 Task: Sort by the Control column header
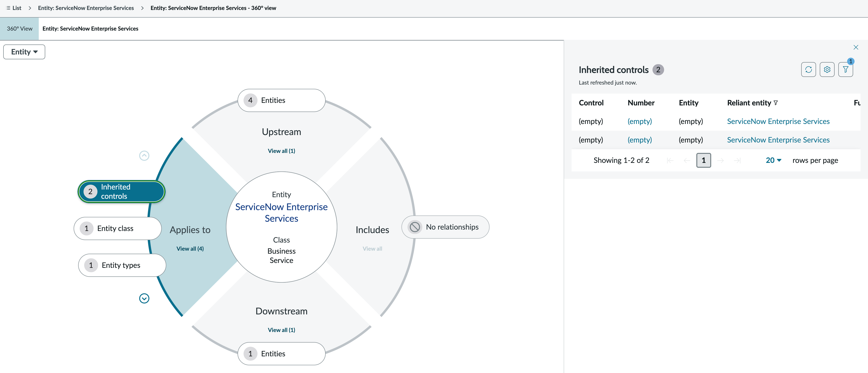(x=591, y=103)
